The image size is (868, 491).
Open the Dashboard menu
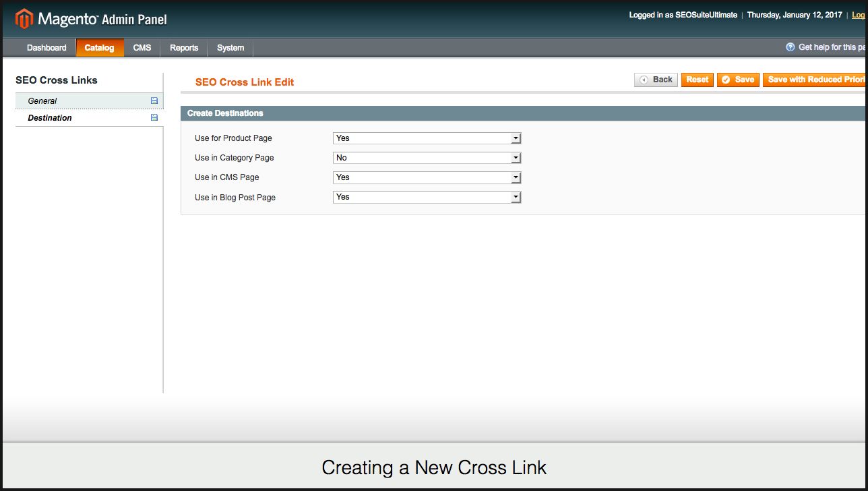[x=46, y=48]
